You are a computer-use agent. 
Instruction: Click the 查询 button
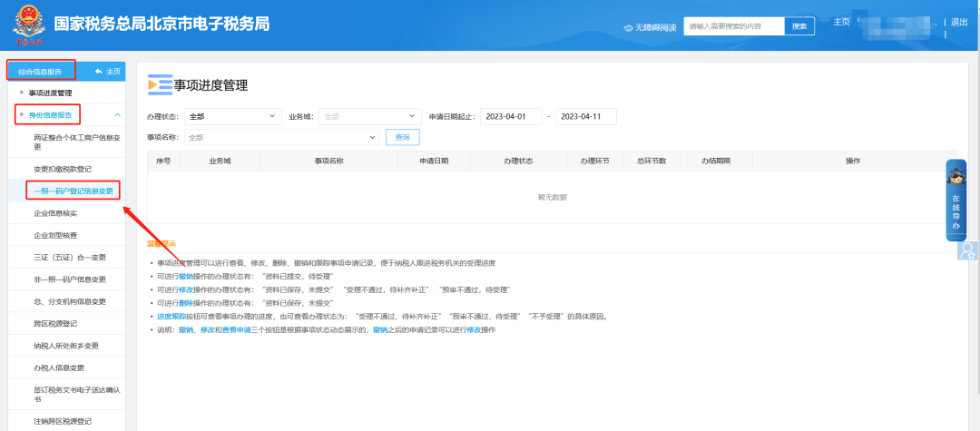point(403,137)
